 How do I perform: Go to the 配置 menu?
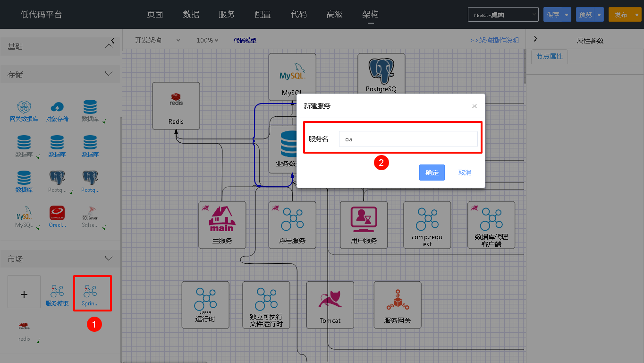(x=263, y=15)
